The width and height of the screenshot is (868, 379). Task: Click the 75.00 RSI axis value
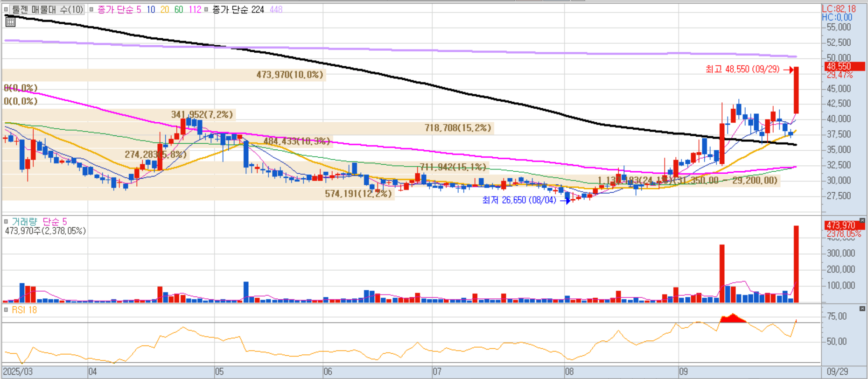(836, 316)
